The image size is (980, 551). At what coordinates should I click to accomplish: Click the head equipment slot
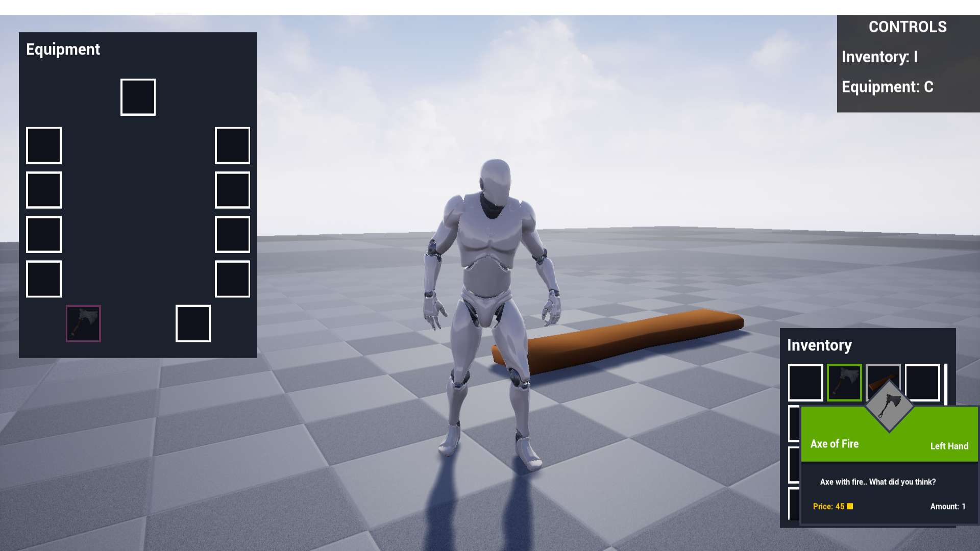(138, 97)
